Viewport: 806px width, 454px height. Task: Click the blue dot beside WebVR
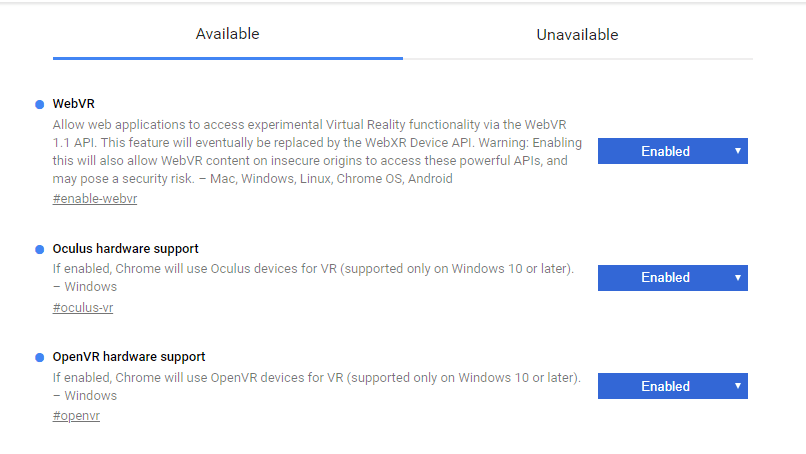(40, 104)
